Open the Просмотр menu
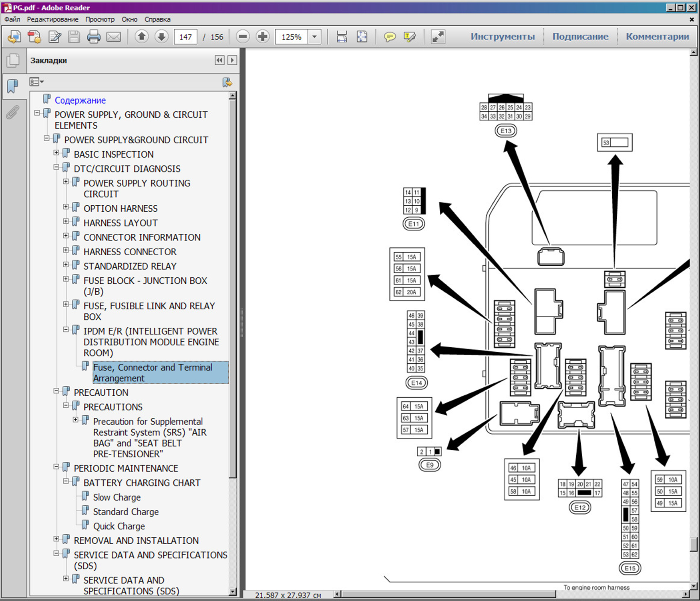Viewport: 700px width, 601px height. pos(100,19)
